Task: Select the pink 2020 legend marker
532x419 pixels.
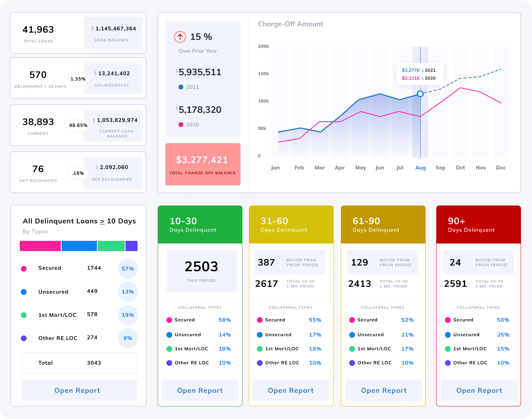Action: 181,125
